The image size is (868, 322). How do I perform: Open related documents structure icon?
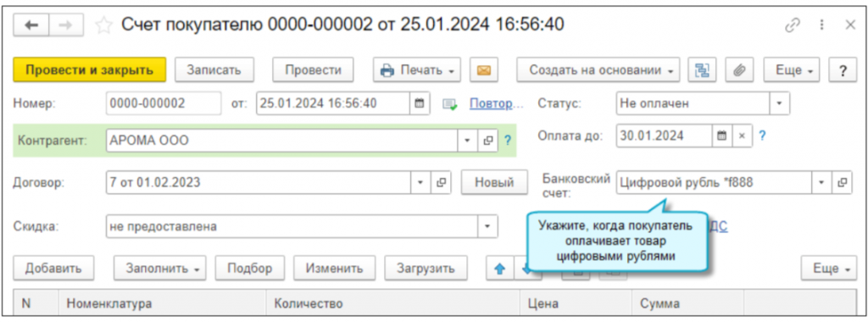pyautogui.click(x=702, y=70)
